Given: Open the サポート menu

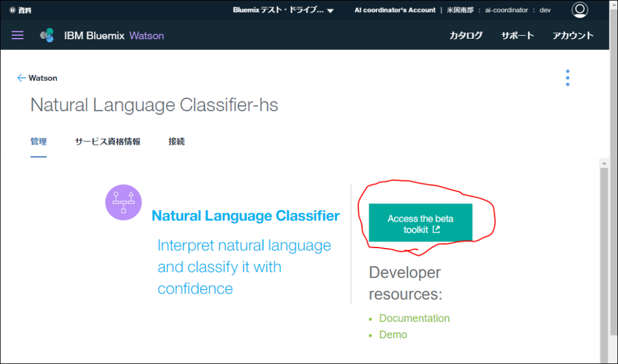Looking at the screenshot, I should pyautogui.click(x=517, y=36).
